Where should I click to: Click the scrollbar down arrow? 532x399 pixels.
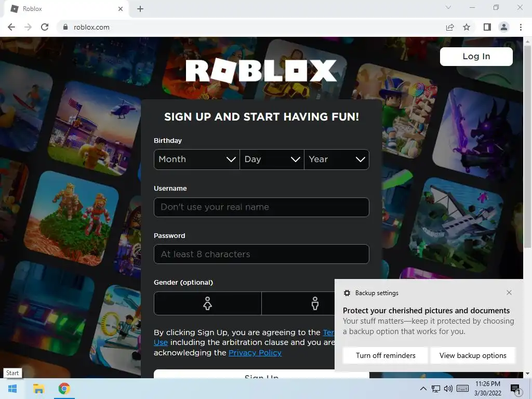(x=527, y=374)
